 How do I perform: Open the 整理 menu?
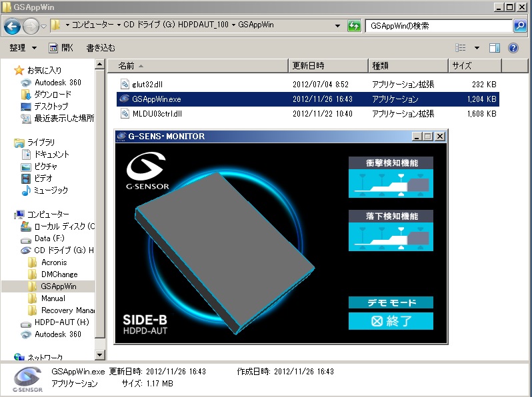pyautogui.click(x=23, y=48)
